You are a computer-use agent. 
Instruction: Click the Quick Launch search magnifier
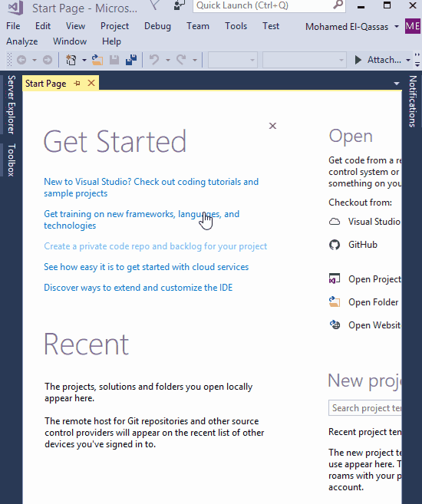338,5
